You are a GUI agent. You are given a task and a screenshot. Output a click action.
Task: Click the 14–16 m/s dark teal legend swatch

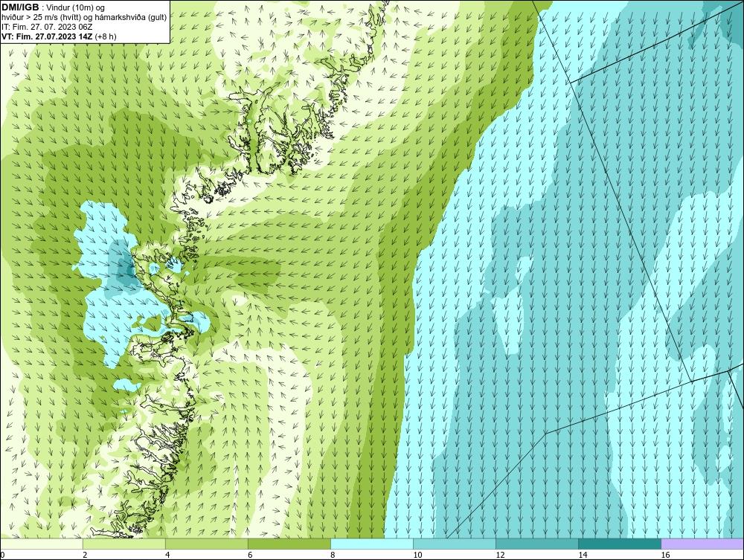click(x=619, y=544)
